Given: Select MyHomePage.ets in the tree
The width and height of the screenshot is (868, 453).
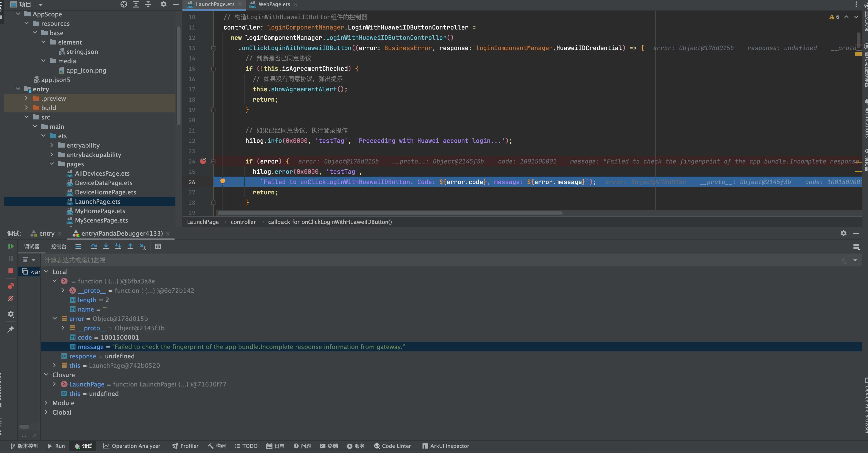Looking at the screenshot, I should 100,211.
